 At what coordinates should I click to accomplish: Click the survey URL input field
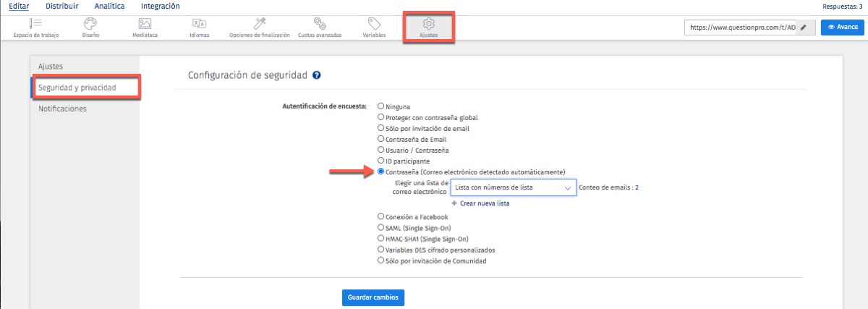click(741, 27)
